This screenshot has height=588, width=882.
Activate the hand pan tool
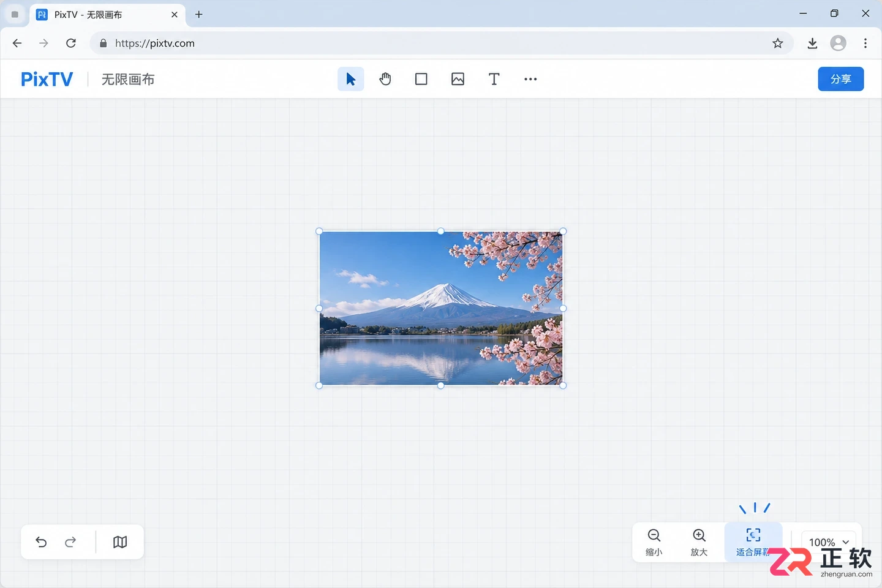click(385, 79)
